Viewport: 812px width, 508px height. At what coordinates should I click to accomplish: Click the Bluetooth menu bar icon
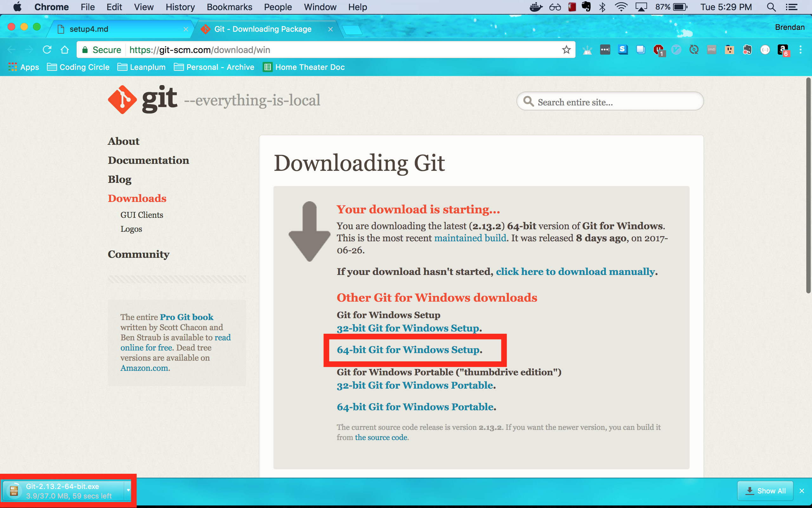602,7
